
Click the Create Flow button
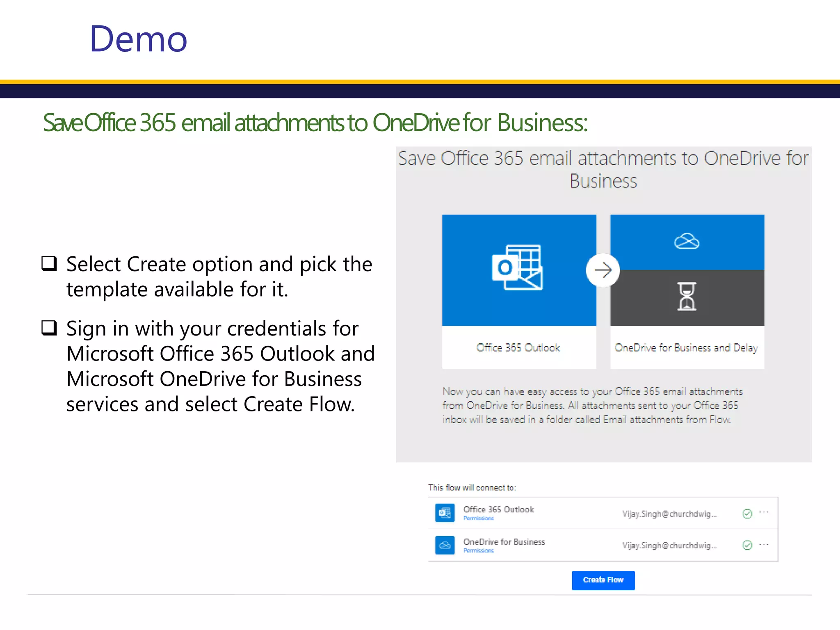603,580
